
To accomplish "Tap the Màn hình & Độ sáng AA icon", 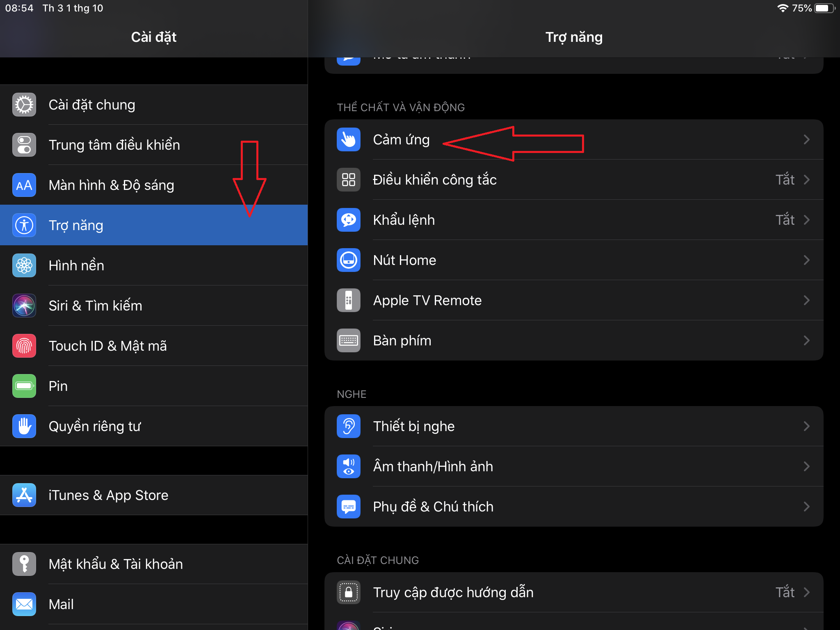I will click(x=24, y=185).
